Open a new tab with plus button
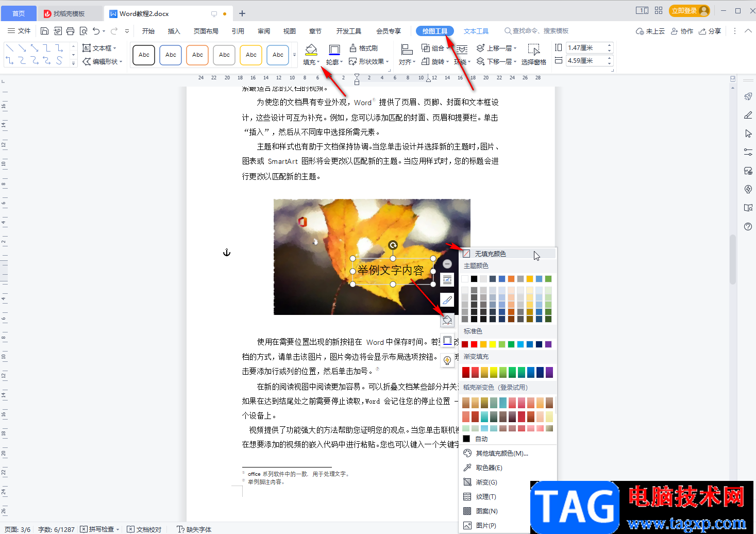756x534 pixels. pos(242,13)
